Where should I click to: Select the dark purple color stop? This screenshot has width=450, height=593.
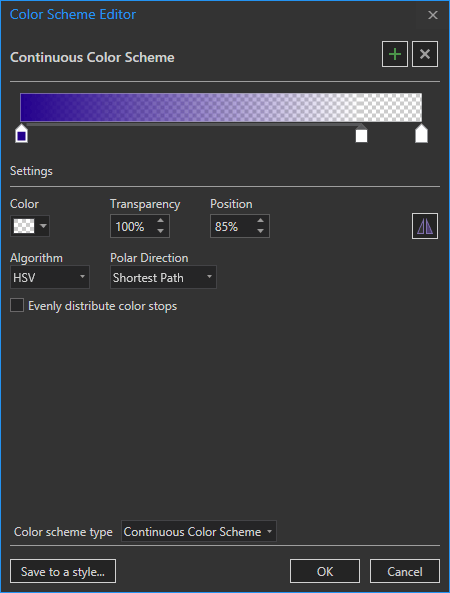pyautogui.click(x=22, y=134)
